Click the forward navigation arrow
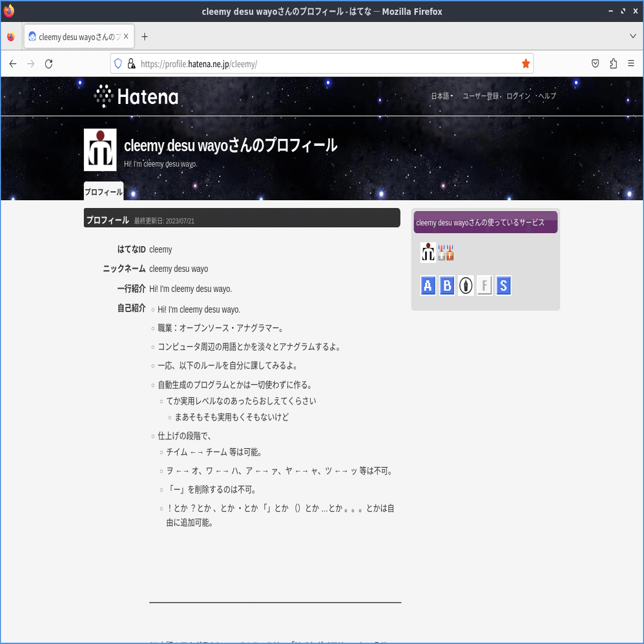 pos(31,64)
